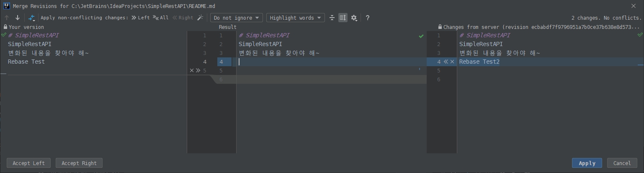The height and width of the screenshot is (173, 644).
Task: Apply All non-conflicting changes
Action: point(160,18)
